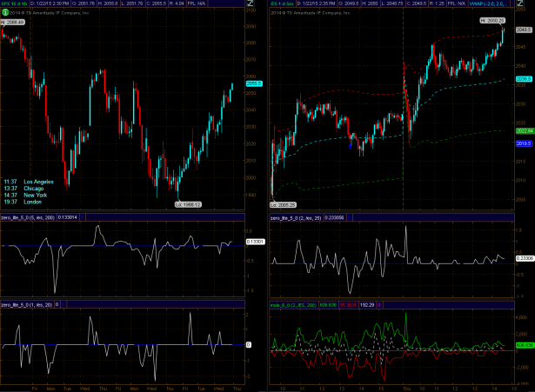
Task: Click the cyan 2055.5 last-price label on the SPX axis
Action: coord(254,83)
